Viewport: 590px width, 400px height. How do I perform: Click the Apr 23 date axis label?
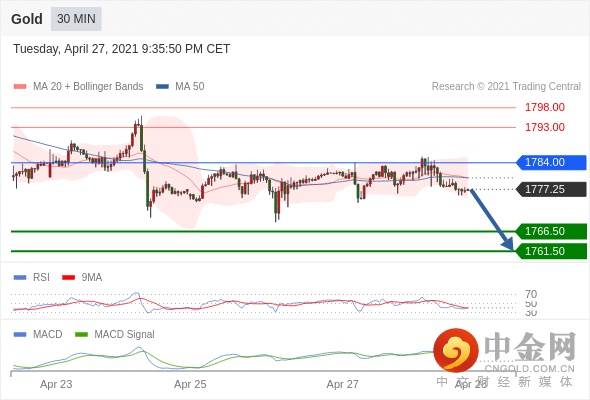(x=56, y=384)
